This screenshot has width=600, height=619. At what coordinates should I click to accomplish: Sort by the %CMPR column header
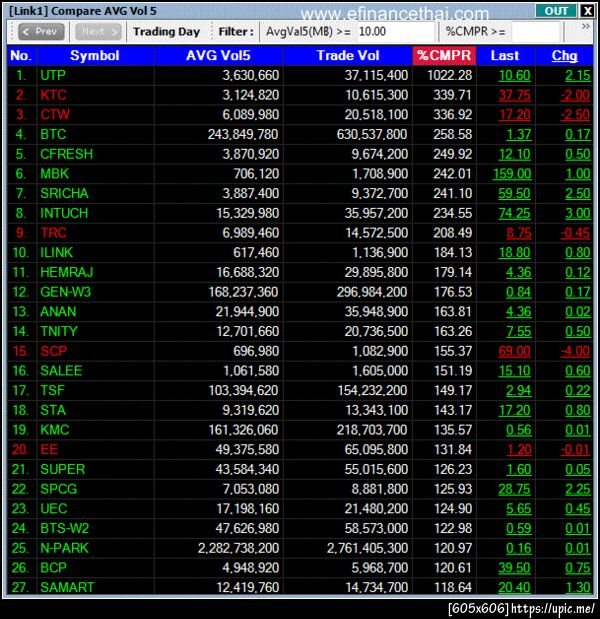coord(444,56)
